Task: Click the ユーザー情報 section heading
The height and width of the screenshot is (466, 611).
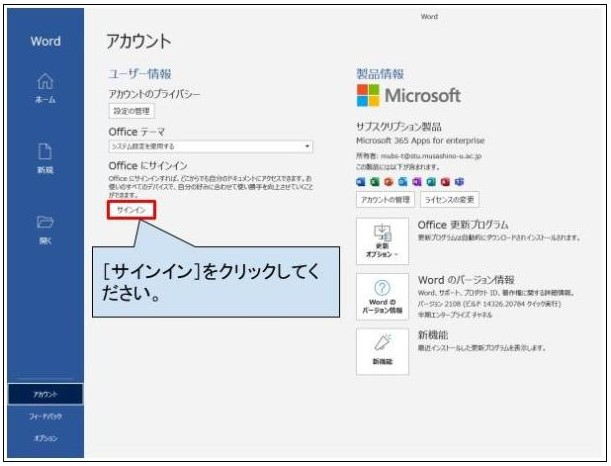Action: pos(140,74)
